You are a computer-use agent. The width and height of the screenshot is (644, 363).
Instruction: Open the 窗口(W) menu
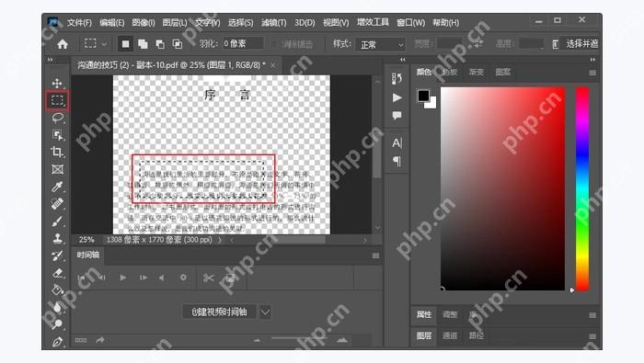pos(410,23)
